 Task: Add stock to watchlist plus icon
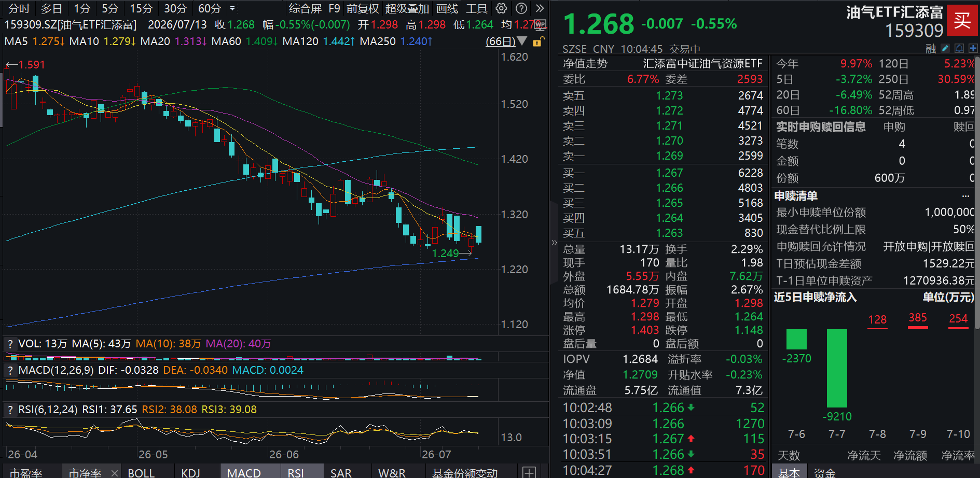[x=973, y=48]
